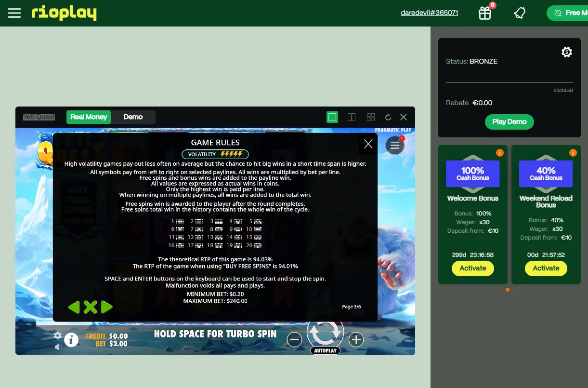Open the notifications bell icon
Screen dimensions: 588x388
tap(520, 13)
